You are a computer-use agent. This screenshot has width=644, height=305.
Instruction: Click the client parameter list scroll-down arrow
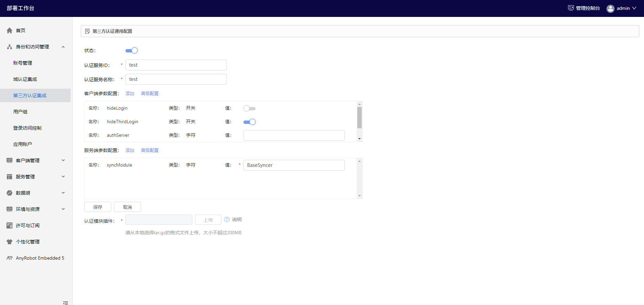(x=359, y=139)
